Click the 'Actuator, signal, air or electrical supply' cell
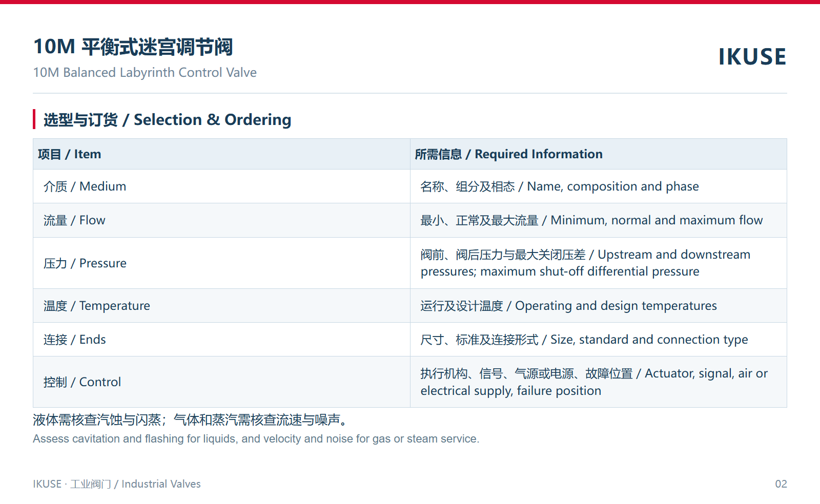820x504 pixels. click(x=599, y=382)
